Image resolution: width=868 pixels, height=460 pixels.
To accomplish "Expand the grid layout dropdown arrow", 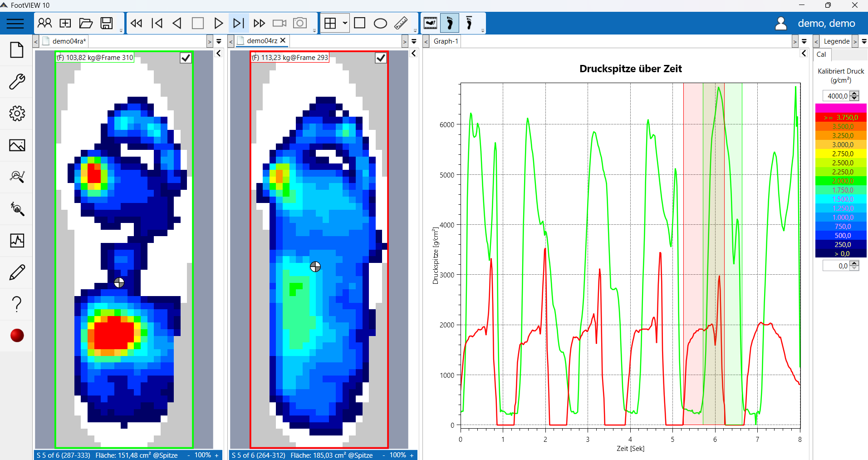I will tap(345, 23).
